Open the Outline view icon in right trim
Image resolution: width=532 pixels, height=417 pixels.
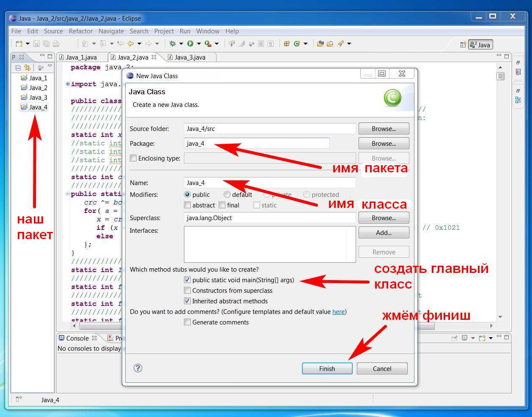pyautogui.click(x=518, y=100)
